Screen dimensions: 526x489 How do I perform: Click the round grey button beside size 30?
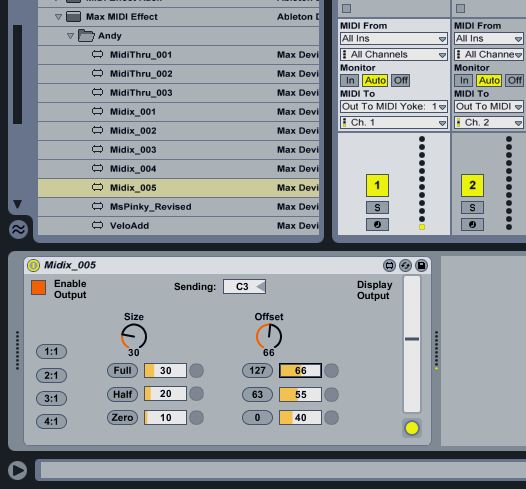[x=197, y=371]
